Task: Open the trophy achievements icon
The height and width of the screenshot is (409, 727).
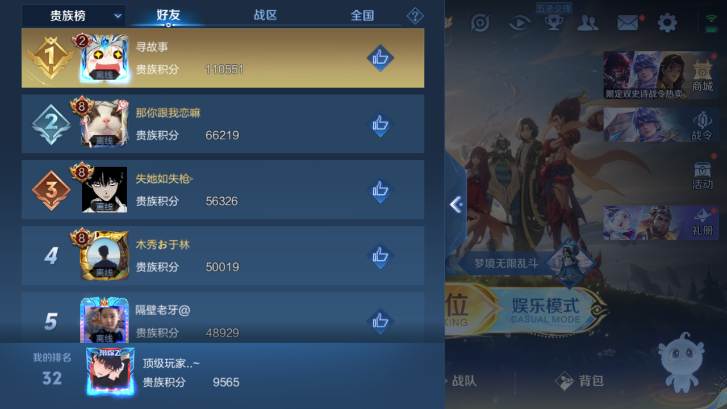Action: click(554, 22)
